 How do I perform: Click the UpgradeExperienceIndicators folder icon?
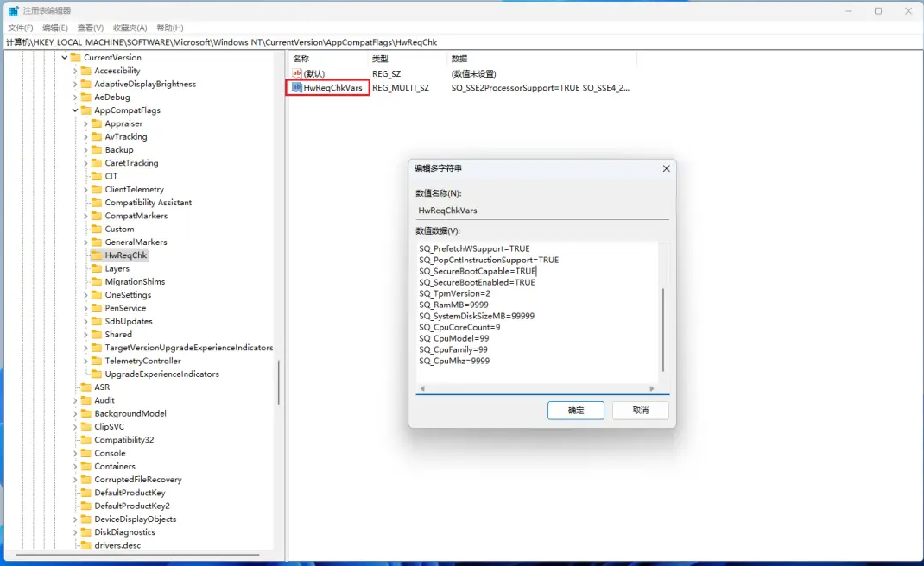[x=97, y=374]
